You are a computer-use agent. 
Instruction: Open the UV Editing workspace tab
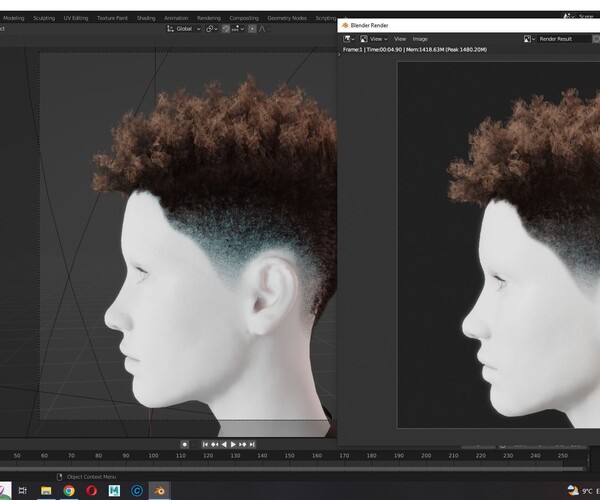point(76,18)
